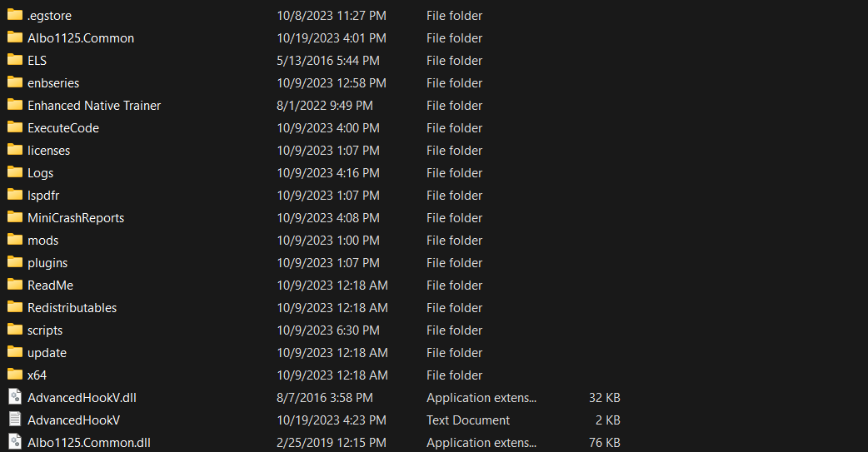Viewport: 868px width, 452px height.
Task: Click the scripts folder name
Action: [x=45, y=330]
